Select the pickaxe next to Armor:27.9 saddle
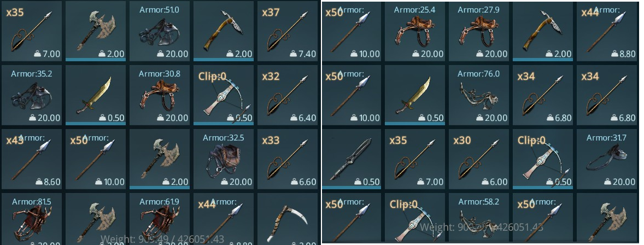This screenshot has height=245, width=644. [542, 31]
